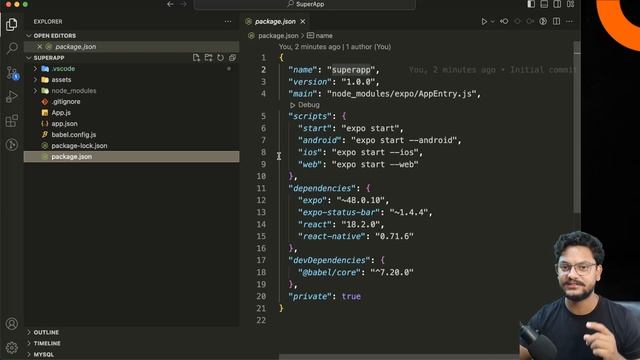Expand the TIMELINE section
The height and width of the screenshot is (360, 640).
click(x=47, y=343)
